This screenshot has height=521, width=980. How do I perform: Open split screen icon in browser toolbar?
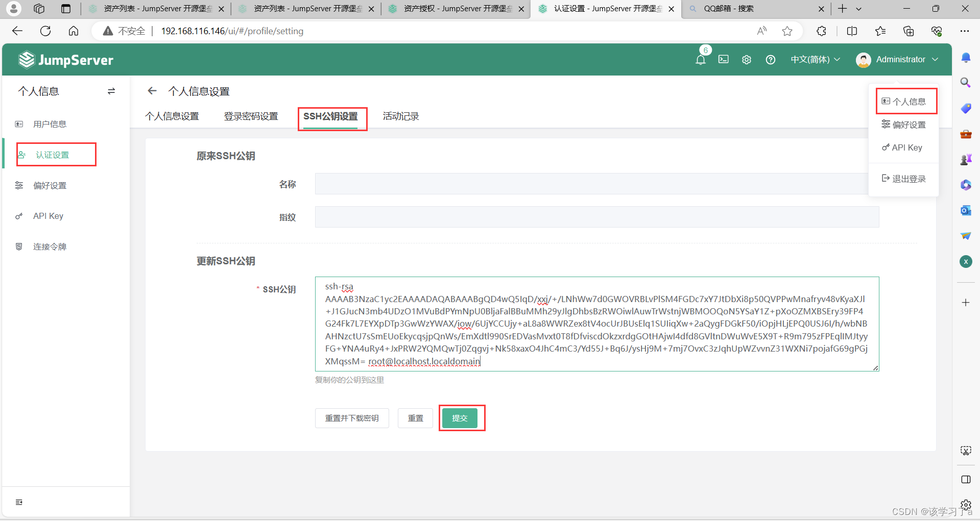[852, 31]
